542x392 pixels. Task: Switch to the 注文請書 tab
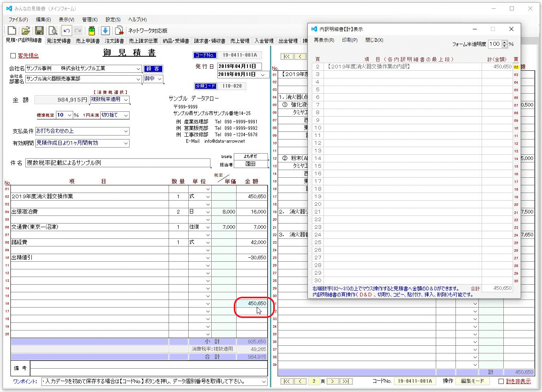[x=114, y=41]
